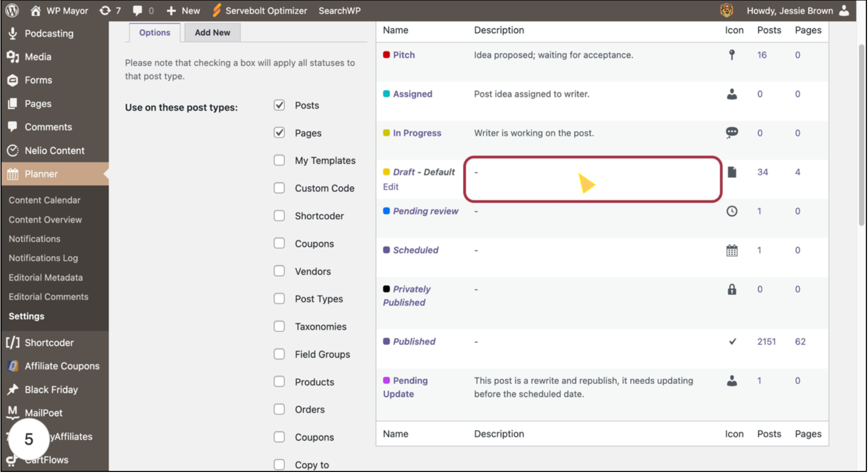Open the WP Mayor home icon
This screenshot has width=868, height=474.
pyautogui.click(x=36, y=10)
